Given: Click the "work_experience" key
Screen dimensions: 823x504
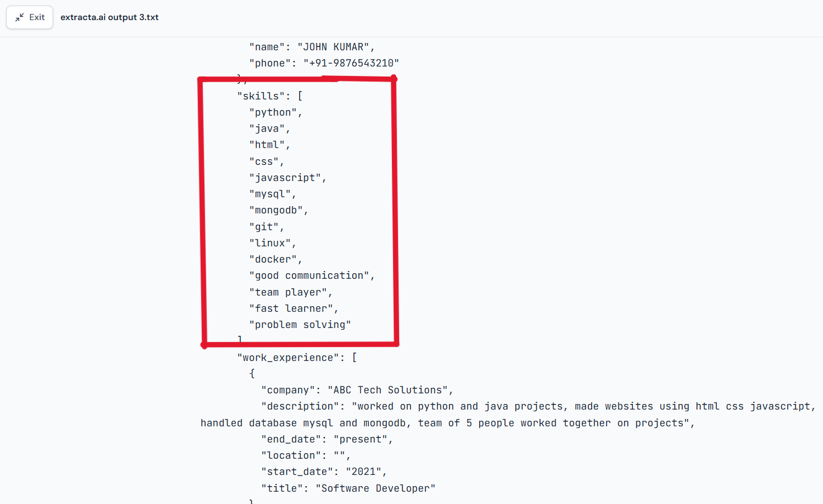Looking at the screenshot, I should click(x=291, y=358).
